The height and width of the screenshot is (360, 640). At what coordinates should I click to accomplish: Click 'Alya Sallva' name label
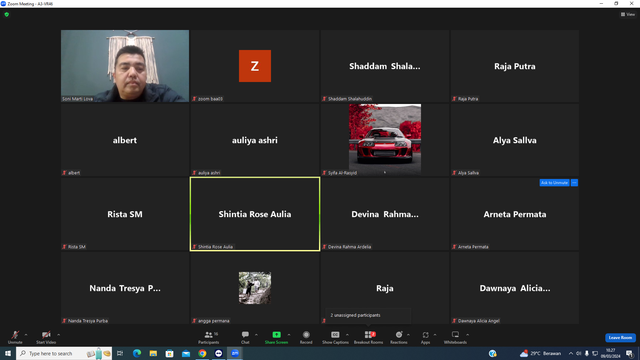click(468, 173)
